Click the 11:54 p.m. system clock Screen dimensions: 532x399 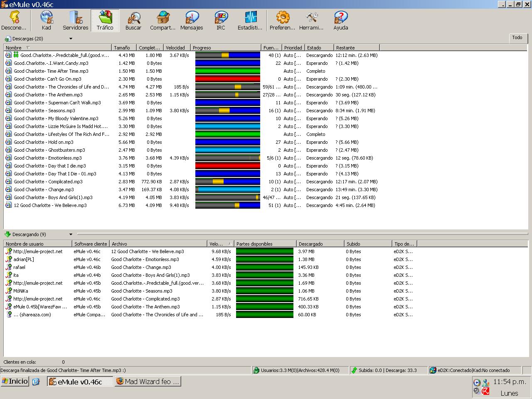click(x=510, y=382)
